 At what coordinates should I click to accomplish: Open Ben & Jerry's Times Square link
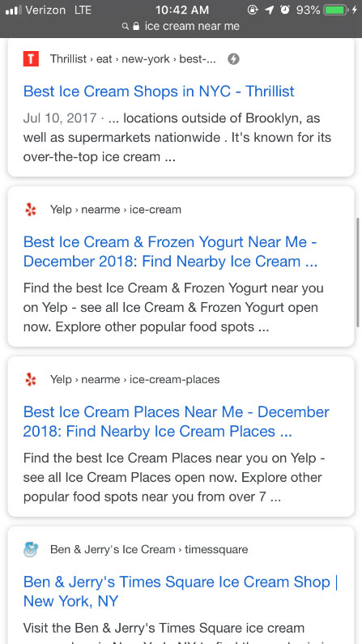tap(181, 591)
